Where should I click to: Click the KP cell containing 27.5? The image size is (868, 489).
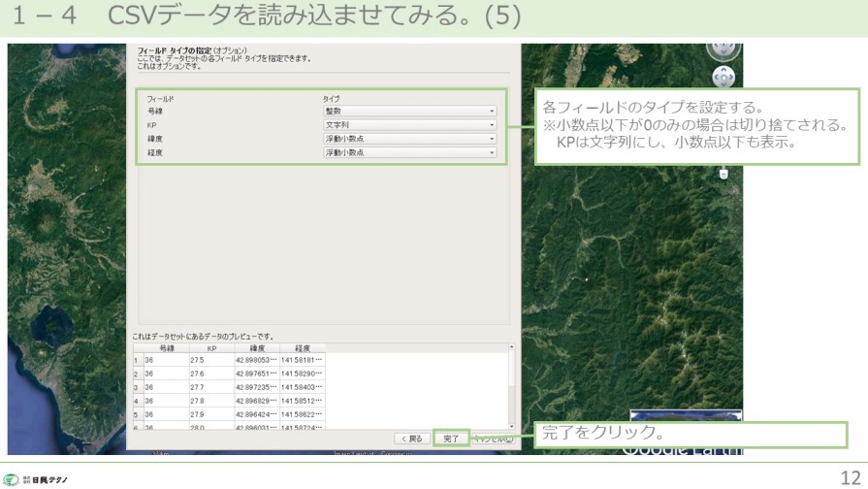(210, 359)
